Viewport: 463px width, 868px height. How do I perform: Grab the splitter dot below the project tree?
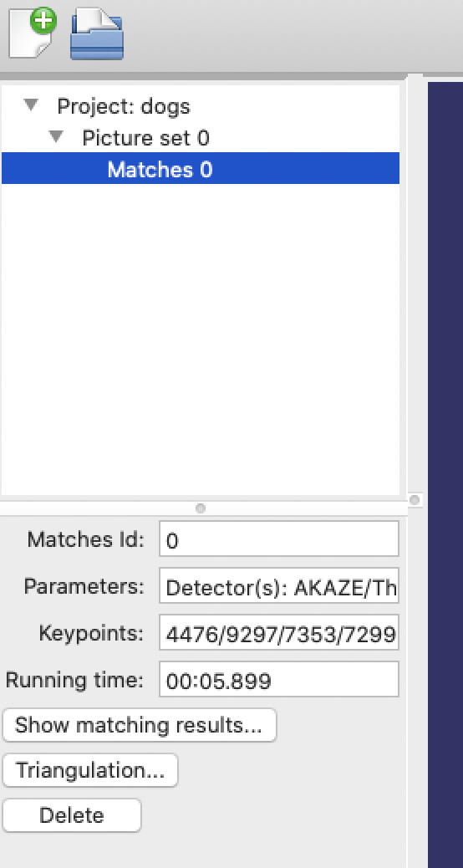(201, 508)
